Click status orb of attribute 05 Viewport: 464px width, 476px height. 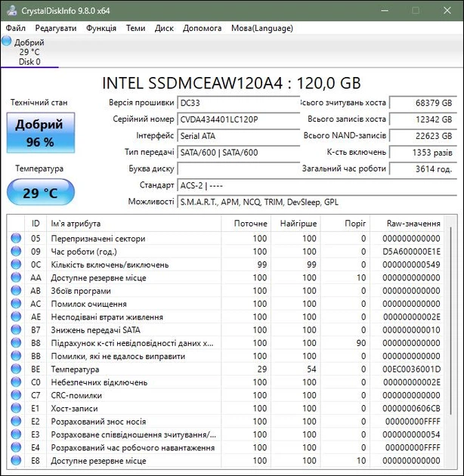(x=16, y=238)
